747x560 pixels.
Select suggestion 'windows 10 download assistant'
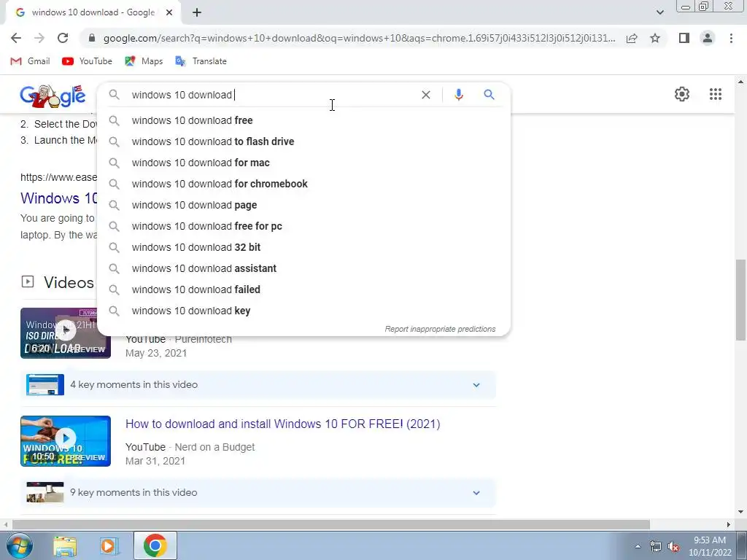(x=304, y=268)
